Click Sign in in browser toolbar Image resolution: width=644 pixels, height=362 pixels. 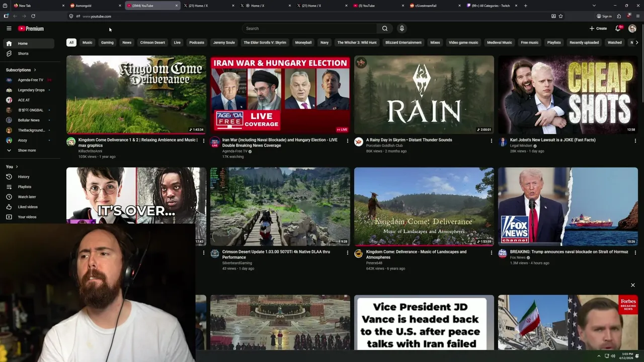pos(604,16)
